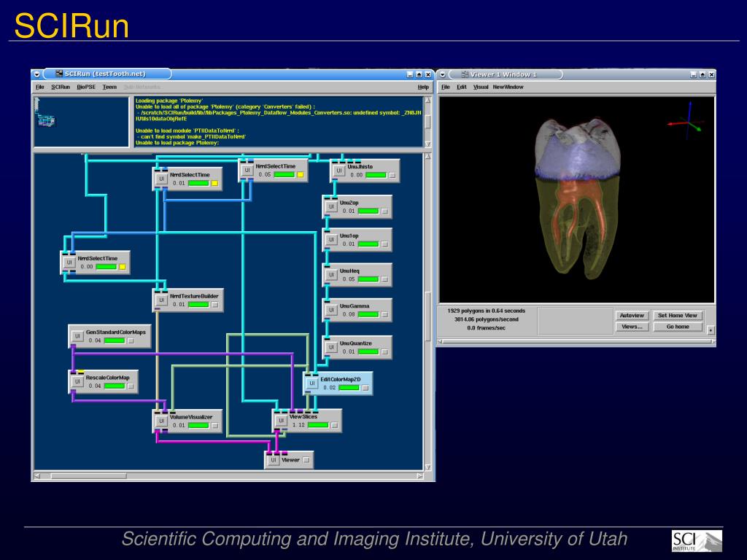The image size is (747, 560).
Task: Click the Go home button
Action: (678, 327)
